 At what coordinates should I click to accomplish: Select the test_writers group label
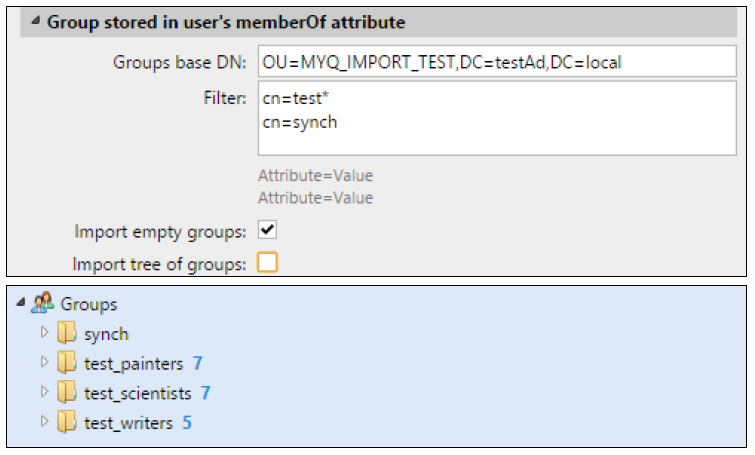[x=128, y=422]
